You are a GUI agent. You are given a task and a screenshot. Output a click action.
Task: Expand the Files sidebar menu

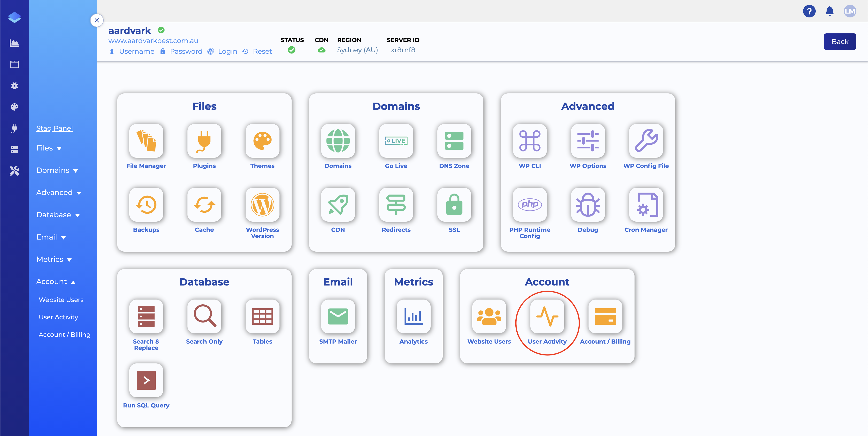(49, 148)
